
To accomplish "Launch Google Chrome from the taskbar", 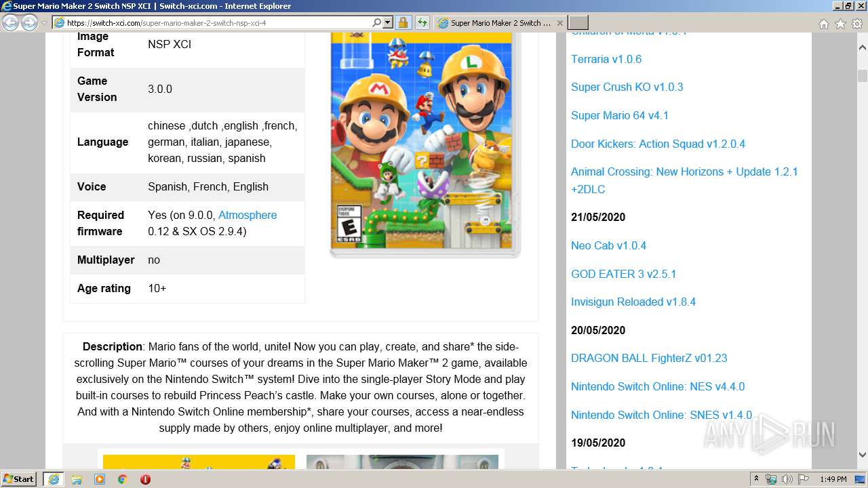I will pyautogui.click(x=123, y=479).
